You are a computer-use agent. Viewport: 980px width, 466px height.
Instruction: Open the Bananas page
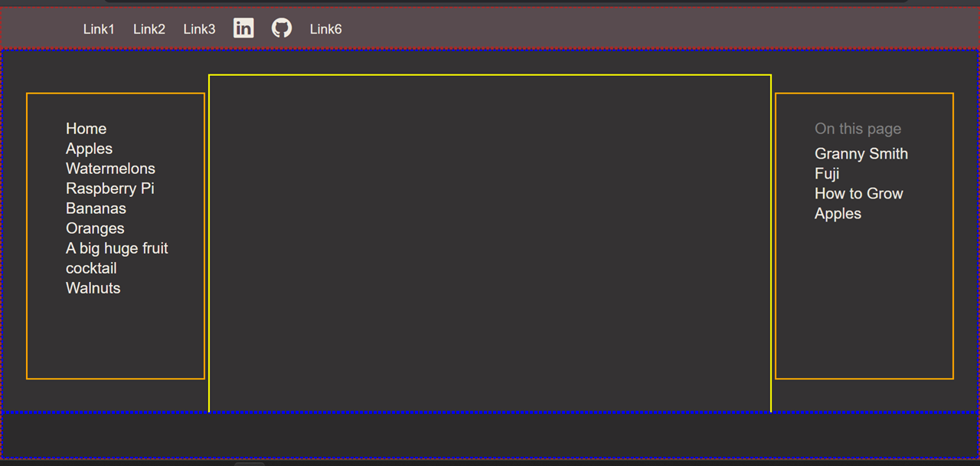point(96,208)
